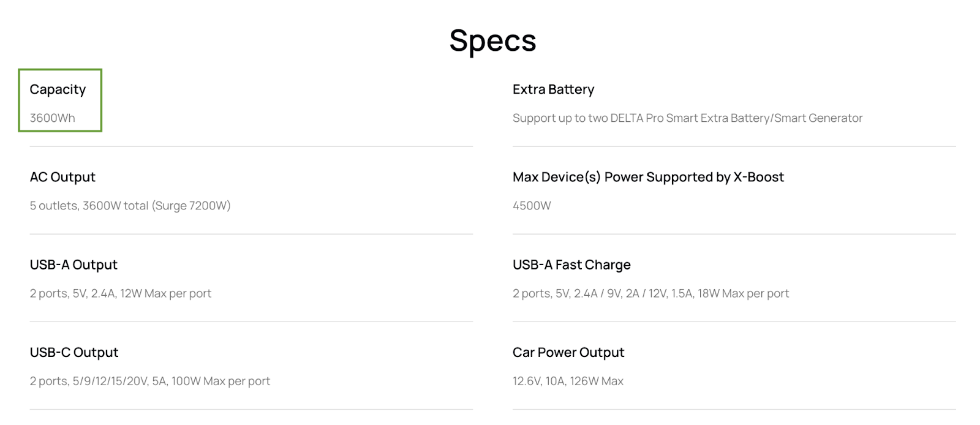
Task: Click the 5 outlets, 3600W total text
Action: pos(130,206)
